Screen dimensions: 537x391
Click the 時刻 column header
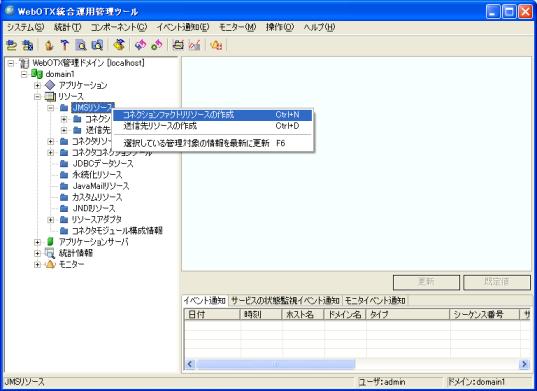261,314
